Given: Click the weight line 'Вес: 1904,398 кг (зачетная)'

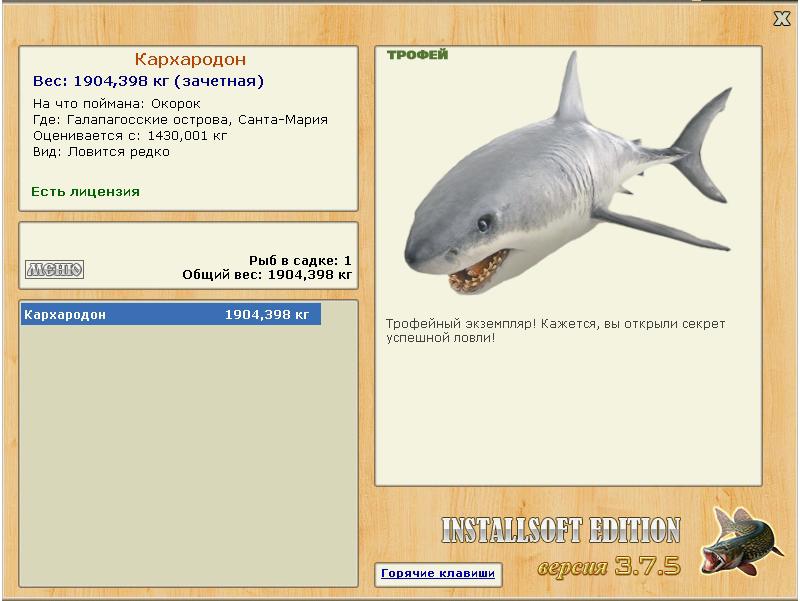Looking at the screenshot, I should [x=148, y=81].
